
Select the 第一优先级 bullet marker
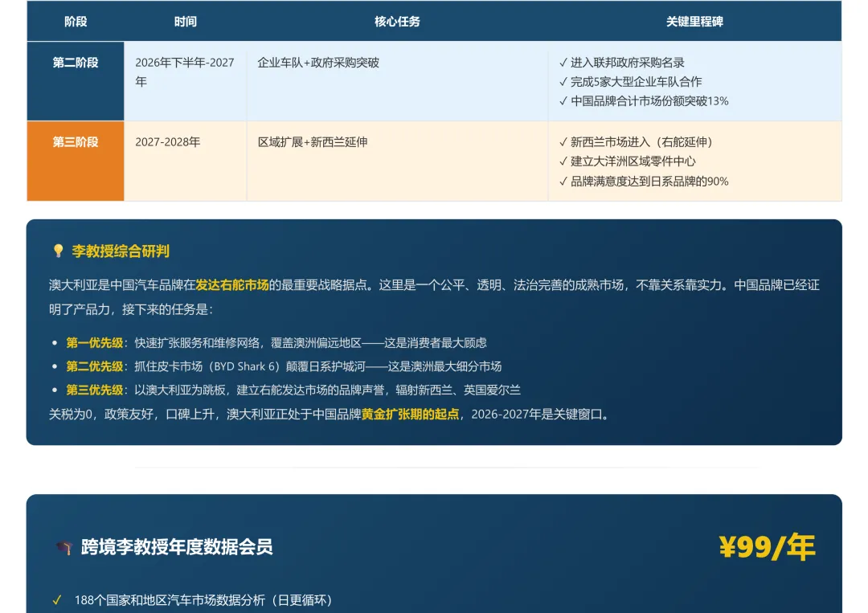[x=53, y=341]
